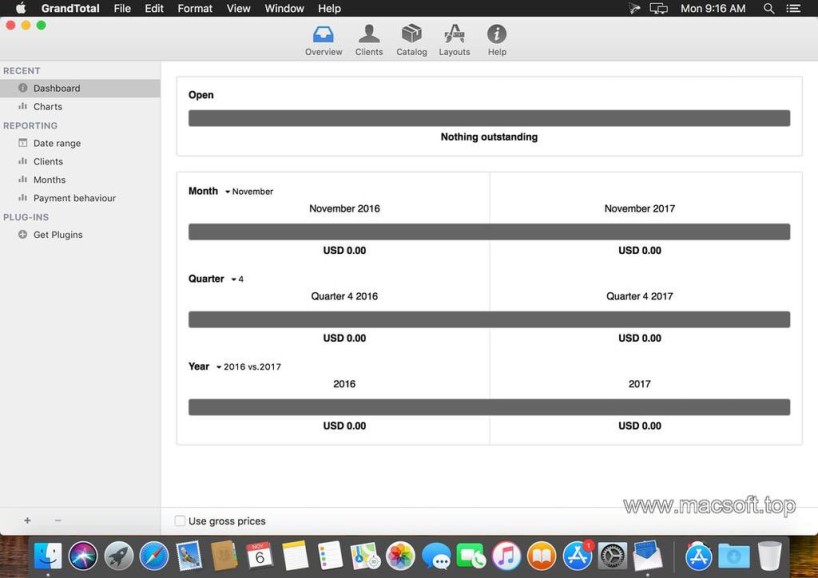Click the Help info icon in toolbar
The image size is (818, 578).
tap(497, 35)
